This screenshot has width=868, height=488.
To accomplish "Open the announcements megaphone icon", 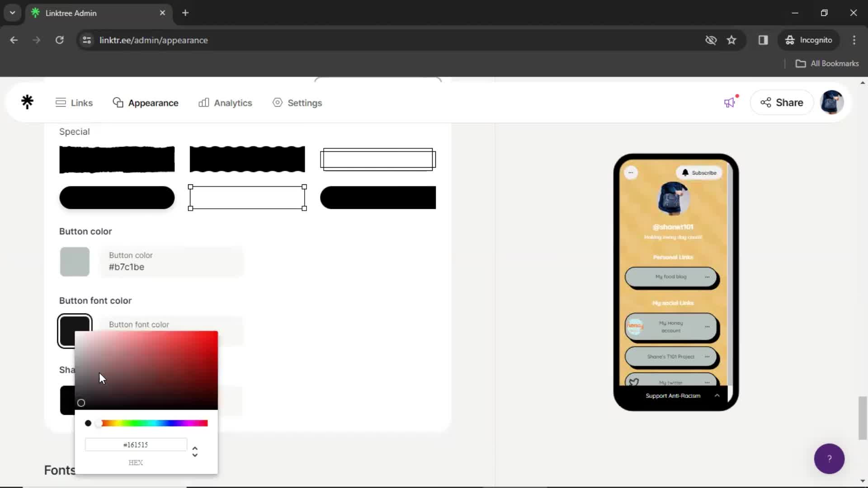I will click(x=730, y=102).
